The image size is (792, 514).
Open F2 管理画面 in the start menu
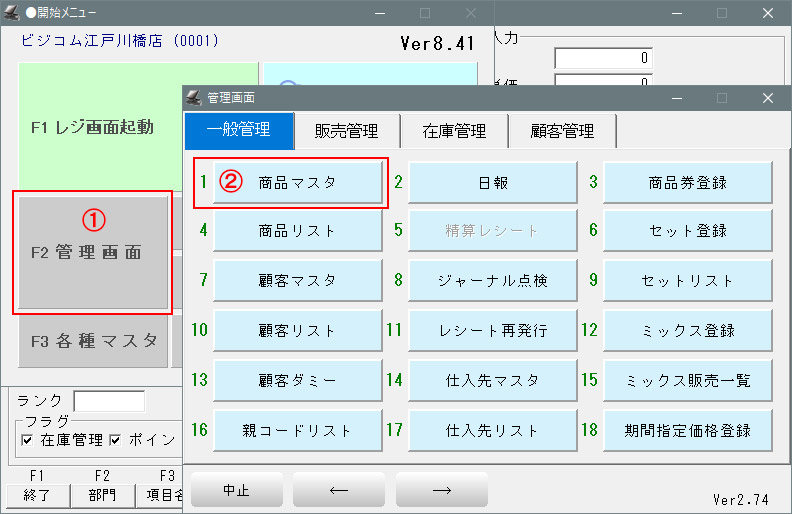coord(93,253)
